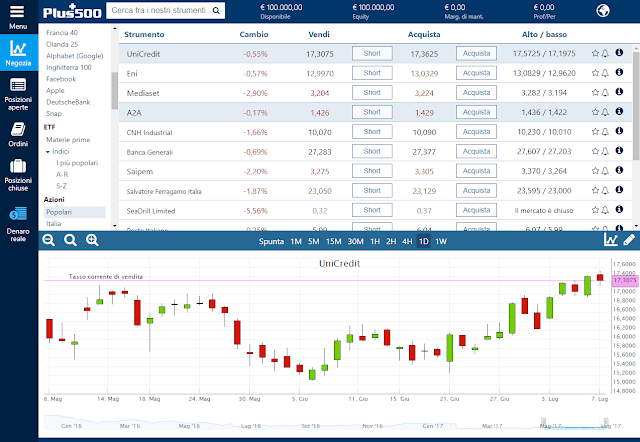Viewport: 640px width, 442px height.
Task: Click the Strumento column header
Action: click(144, 34)
